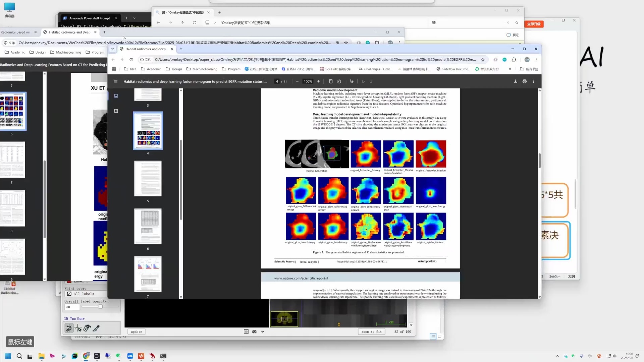This screenshot has width=644, height=362.
Task: Show document outline in the PDF sidebar
Action: (x=116, y=111)
